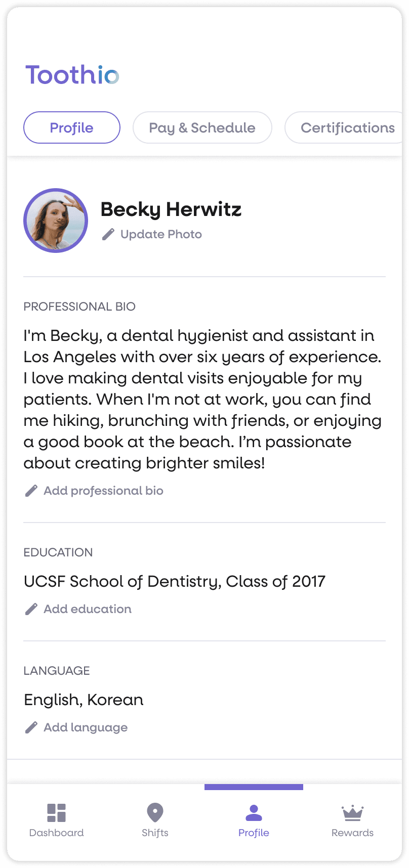Click Becky Herwitz's profile photo
409x868 pixels.
tap(56, 221)
